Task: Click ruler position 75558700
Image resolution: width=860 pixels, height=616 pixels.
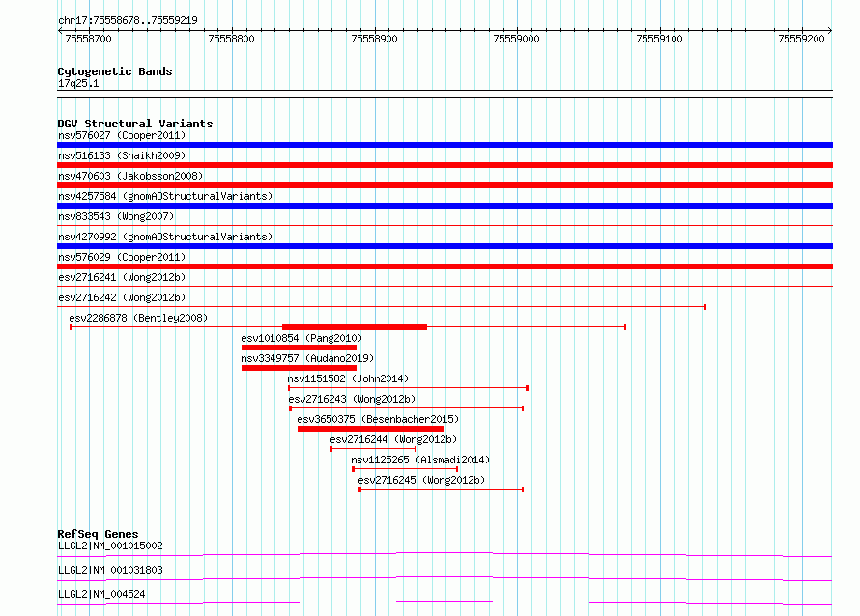Action: (88, 39)
